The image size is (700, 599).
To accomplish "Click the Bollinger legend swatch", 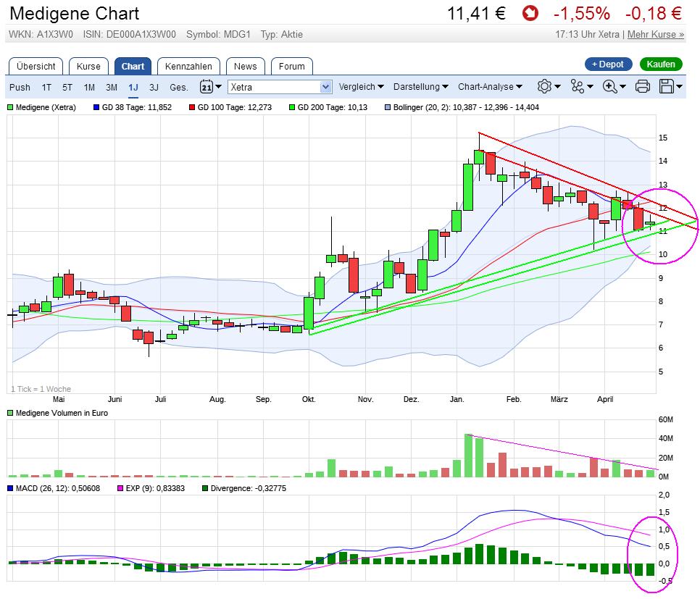I will [388, 107].
